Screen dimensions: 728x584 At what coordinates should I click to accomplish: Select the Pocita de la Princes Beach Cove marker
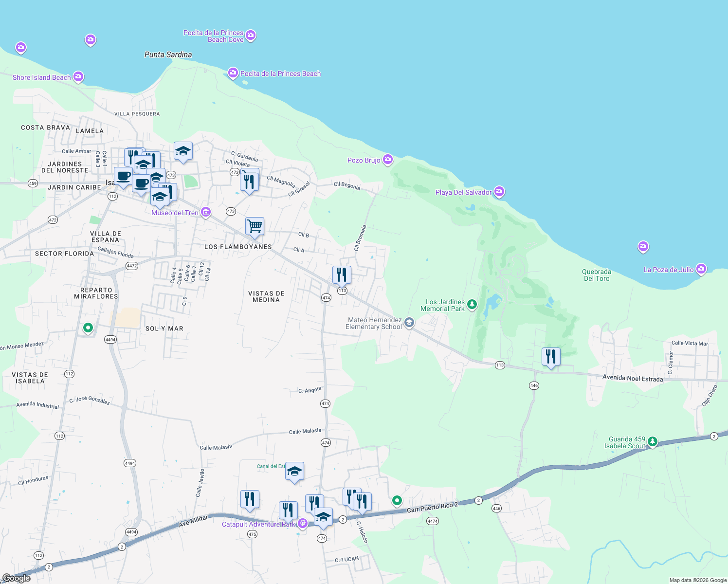pos(251,35)
